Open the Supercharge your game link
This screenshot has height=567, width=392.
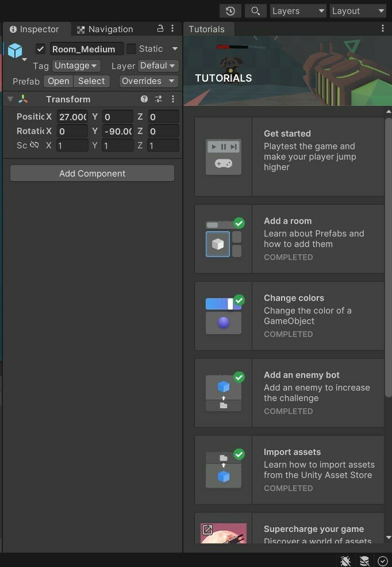coord(289,528)
